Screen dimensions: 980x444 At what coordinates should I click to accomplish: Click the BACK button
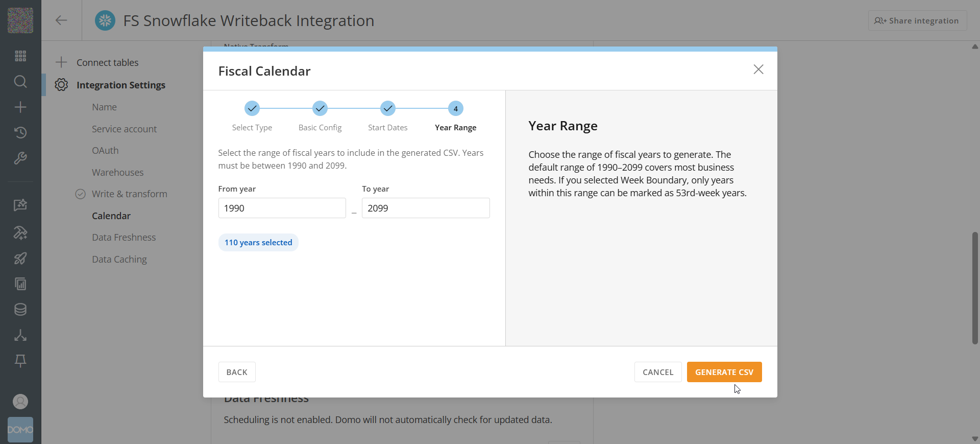(x=237, y=372)
